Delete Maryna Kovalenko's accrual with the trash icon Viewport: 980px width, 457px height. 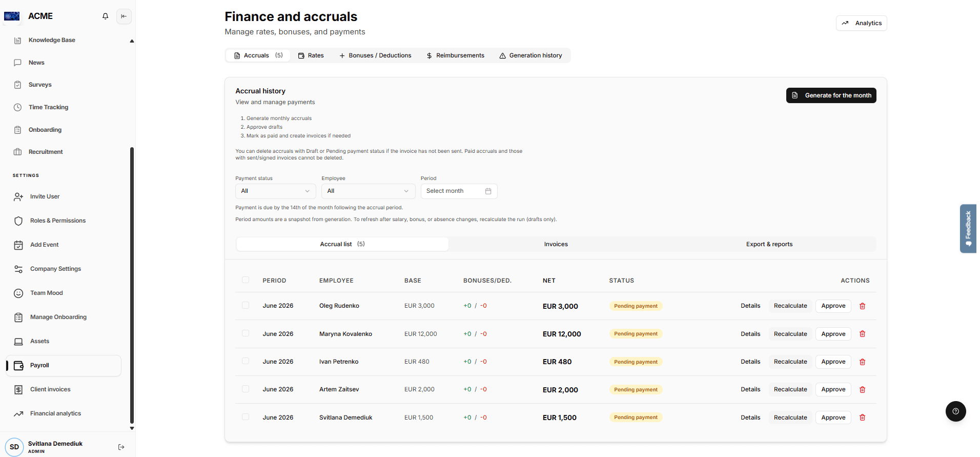point(862,334)
